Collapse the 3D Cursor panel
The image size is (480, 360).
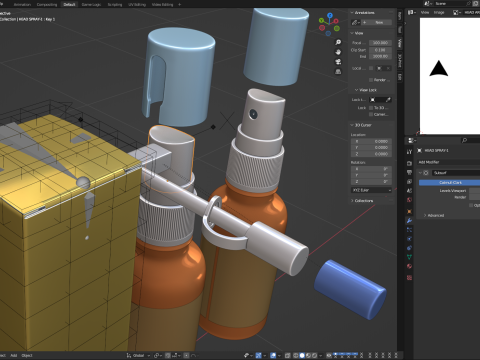point(352,125)
